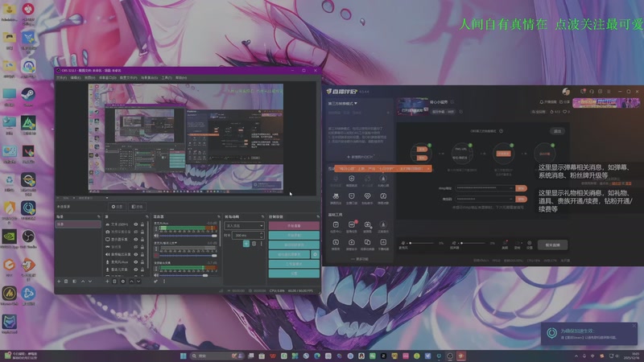Add a scene transition with plus button
Screen dimensions: 644x362
pyautogui.click(x=246, y=244)
